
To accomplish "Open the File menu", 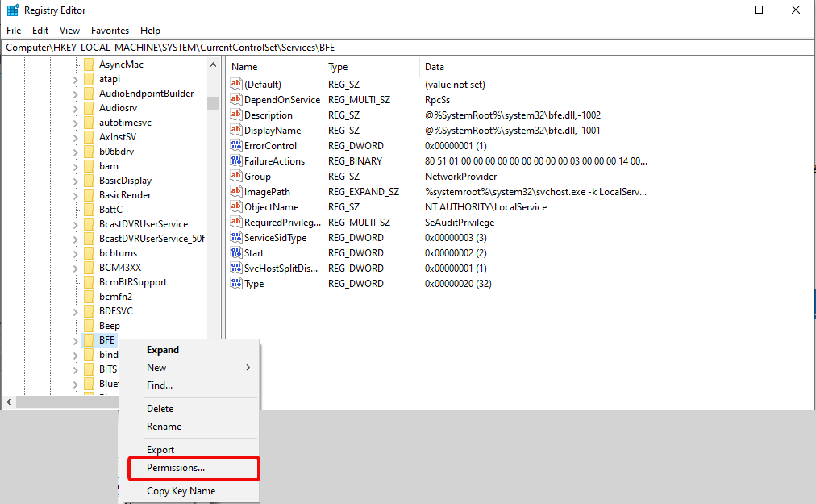I will pyautogui.click(x=14, y=30).
